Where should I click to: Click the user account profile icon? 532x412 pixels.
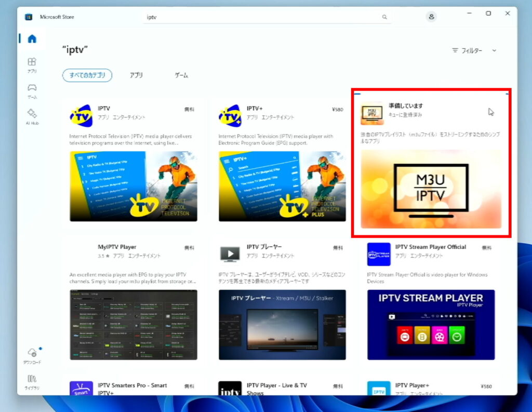point(431,17)
